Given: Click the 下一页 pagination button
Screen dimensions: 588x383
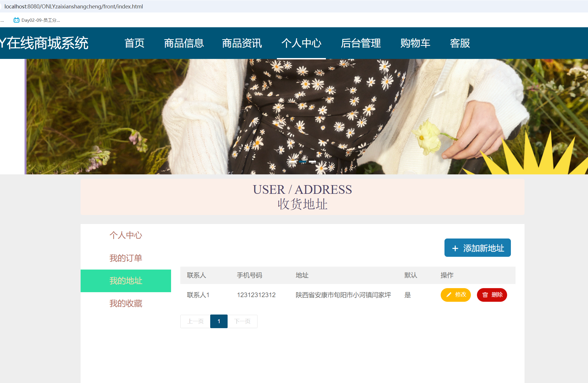Looking at the screenshot, I should point(242,321).
